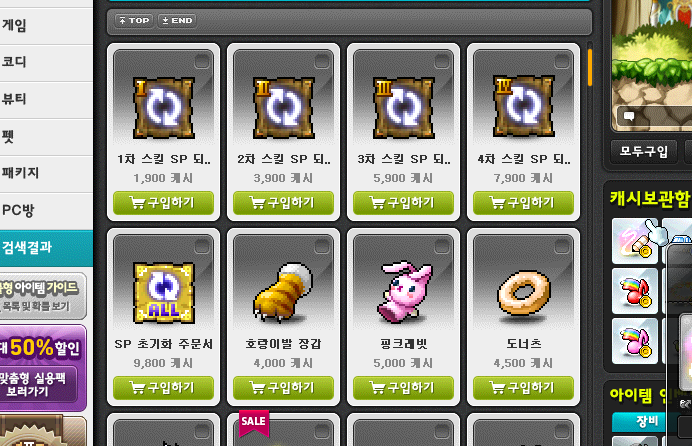Viewport: 692px width, 446px height.
Task: Open the 4차 스킬 SP scroll item
Action: point(523,107)
